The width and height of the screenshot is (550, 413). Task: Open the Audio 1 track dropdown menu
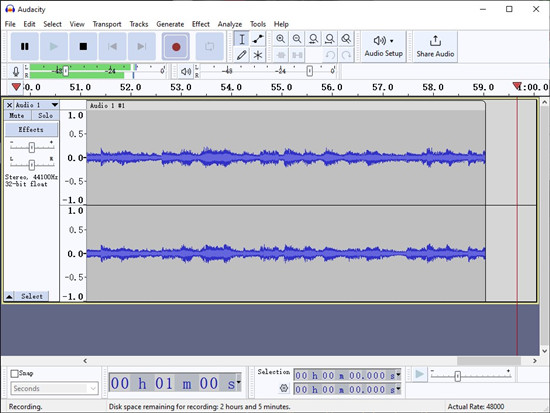pyautogui.click(x=54, y=105)
